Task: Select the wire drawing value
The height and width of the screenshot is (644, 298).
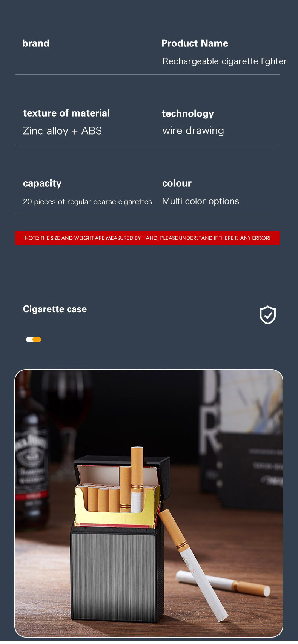Action: click(193, 130)
